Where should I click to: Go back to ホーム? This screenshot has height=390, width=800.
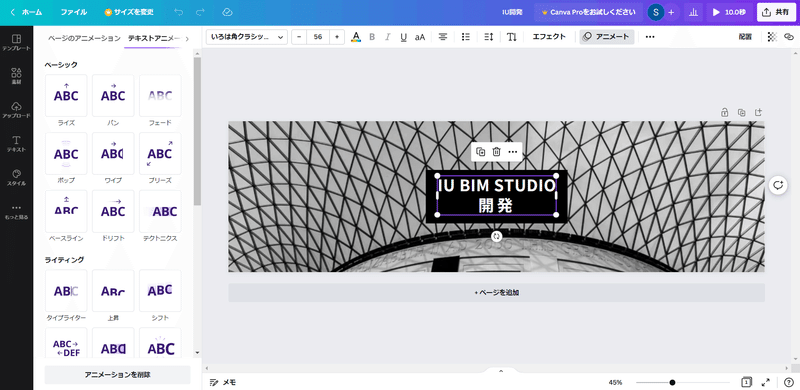point(27,12)
